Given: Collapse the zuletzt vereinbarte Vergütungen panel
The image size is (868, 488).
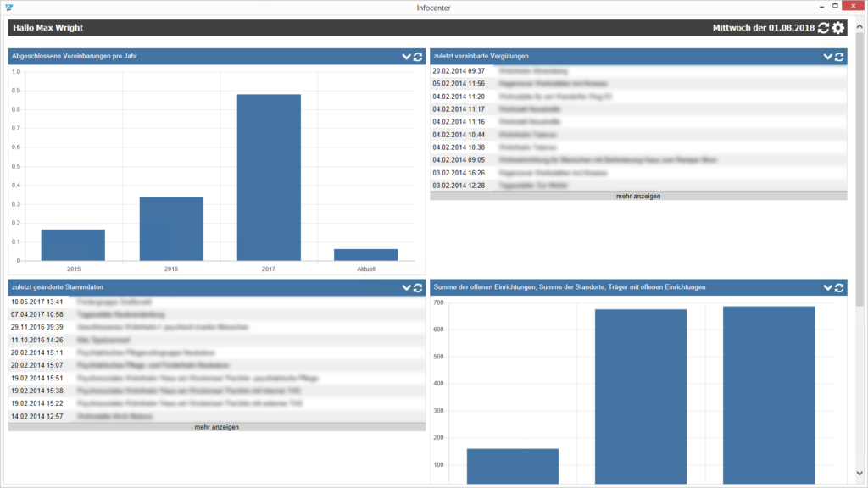Looking at the screenshot, I should pyautogui.click(x=828, y=57).
